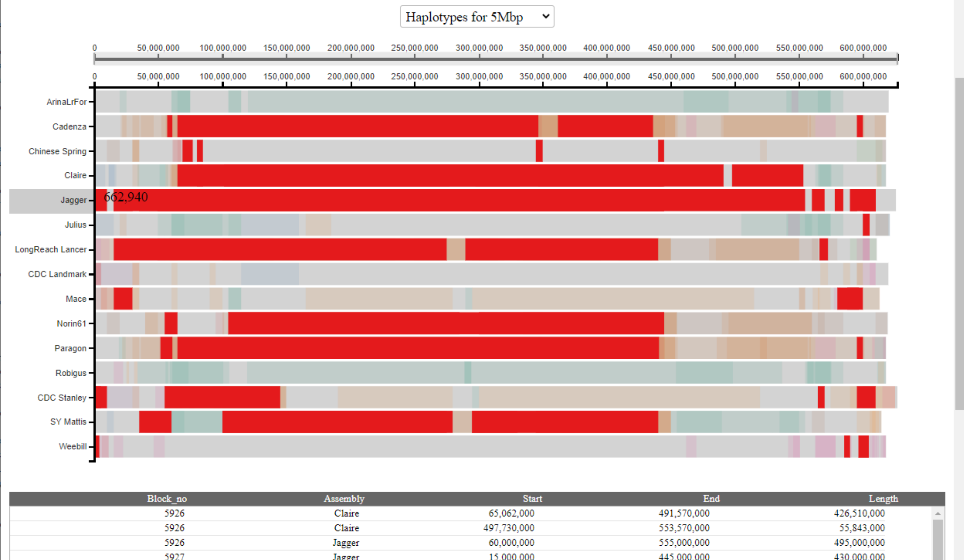Image resolution: width=964 pixels, height=560 pixels.
Task: Click the End column header
Action: tap(712, 499)
